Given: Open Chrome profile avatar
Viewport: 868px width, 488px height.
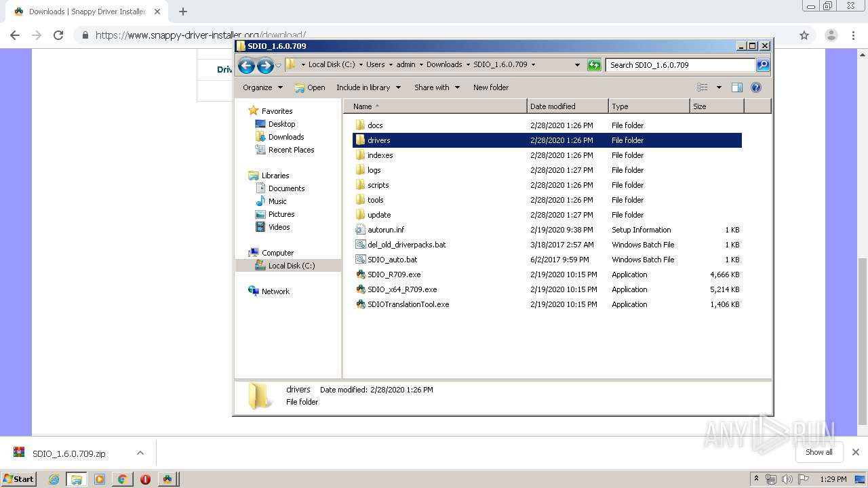Looking at the screenshot, I should pos(831,35).
